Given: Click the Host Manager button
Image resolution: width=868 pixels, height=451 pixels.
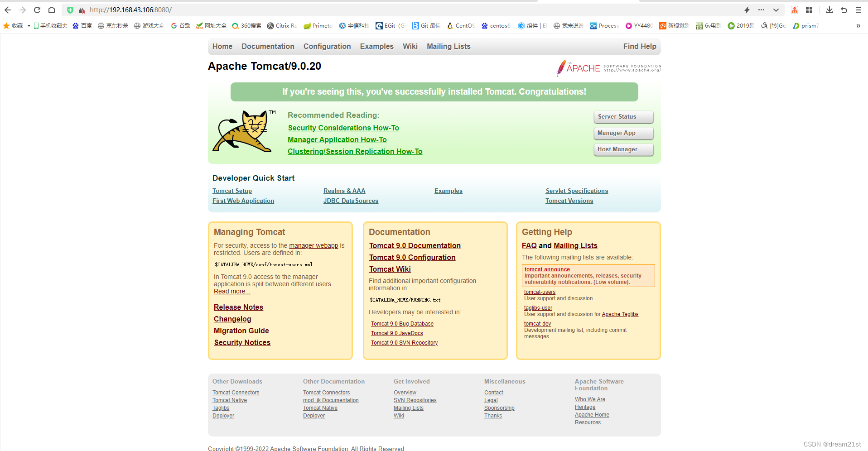Looking at the screenshot, I should click(x=623, y=149).
